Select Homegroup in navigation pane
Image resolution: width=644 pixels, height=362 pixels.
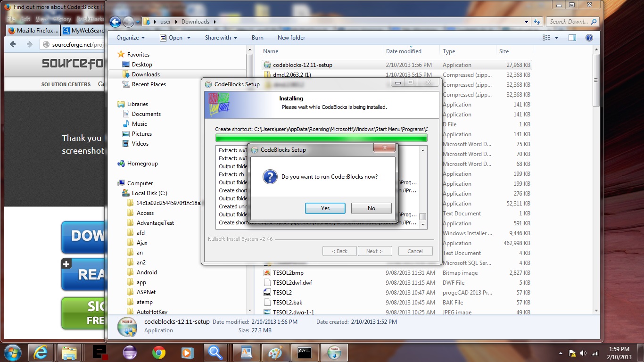point(142,164)
